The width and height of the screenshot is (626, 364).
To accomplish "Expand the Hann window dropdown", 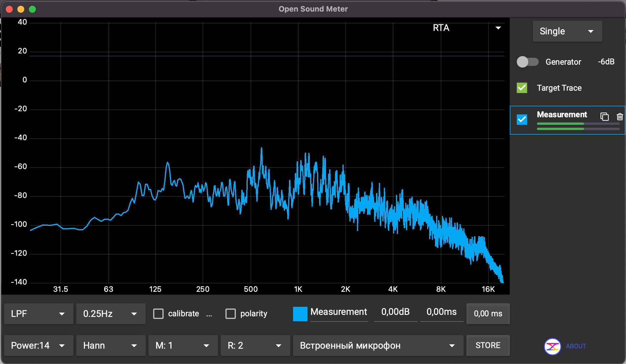I will (110, 346).
